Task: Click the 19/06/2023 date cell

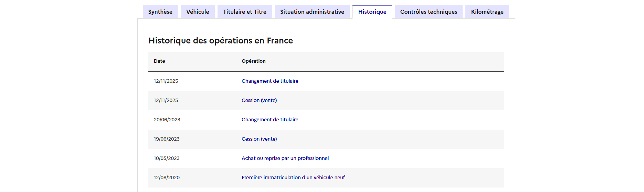Action: click(x=167, y=139)
